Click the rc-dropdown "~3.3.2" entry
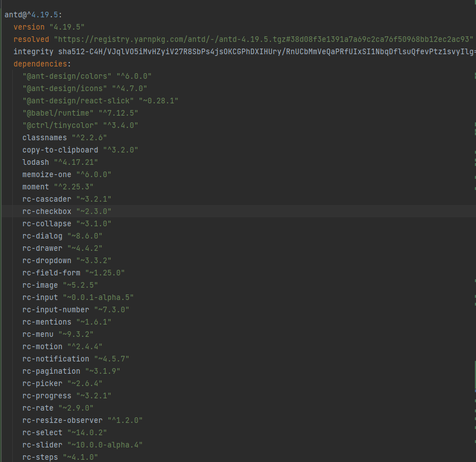The width and height of the screenshot is (476, 462). [67, 260]
